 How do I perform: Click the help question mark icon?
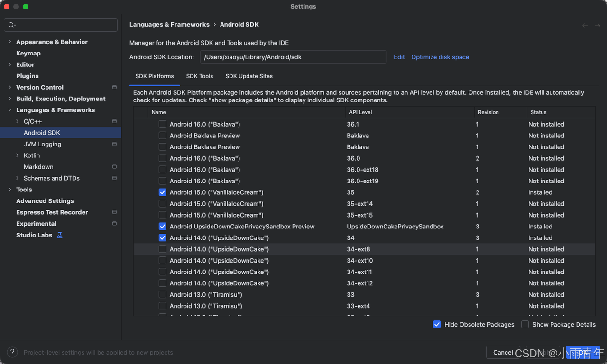pos(12,352)
